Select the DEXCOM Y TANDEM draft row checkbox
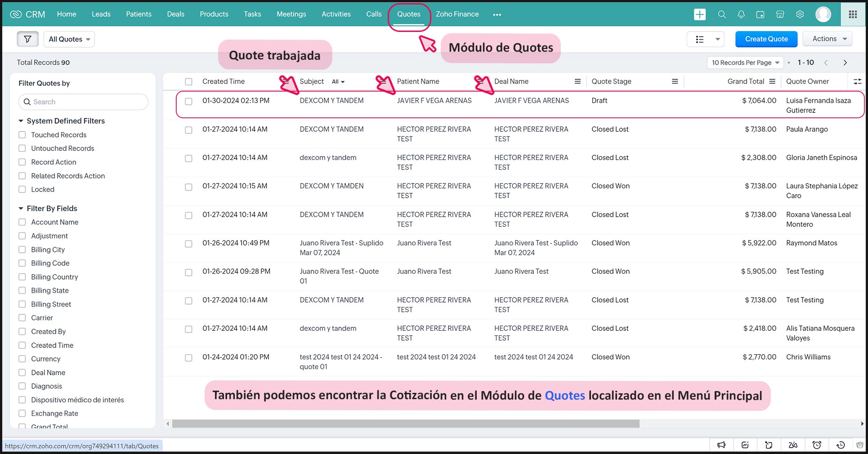The height and width of the screenshot is (454, 868). [188, 101]
